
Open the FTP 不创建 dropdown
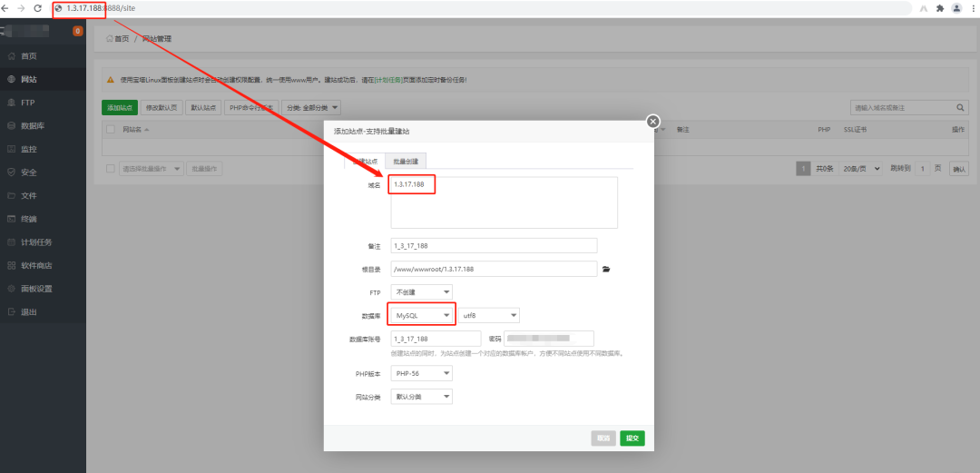pyautogui.click(x=421, y=292)
